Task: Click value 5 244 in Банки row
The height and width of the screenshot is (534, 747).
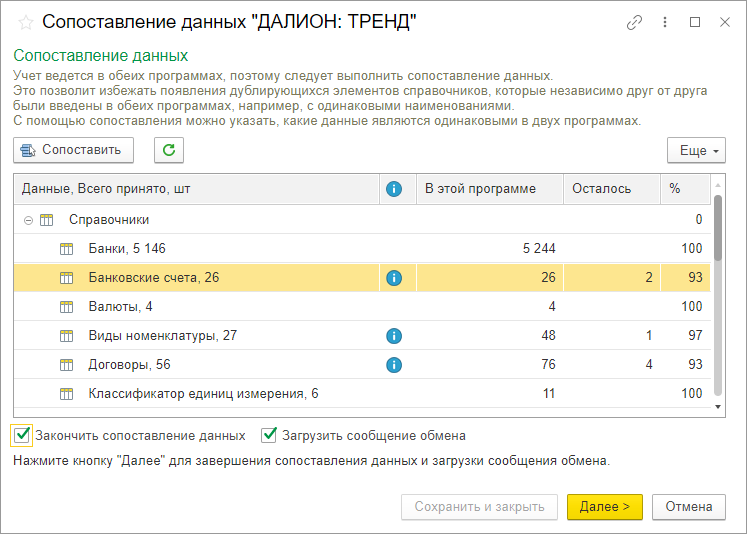Action: (x=539, y=249)
